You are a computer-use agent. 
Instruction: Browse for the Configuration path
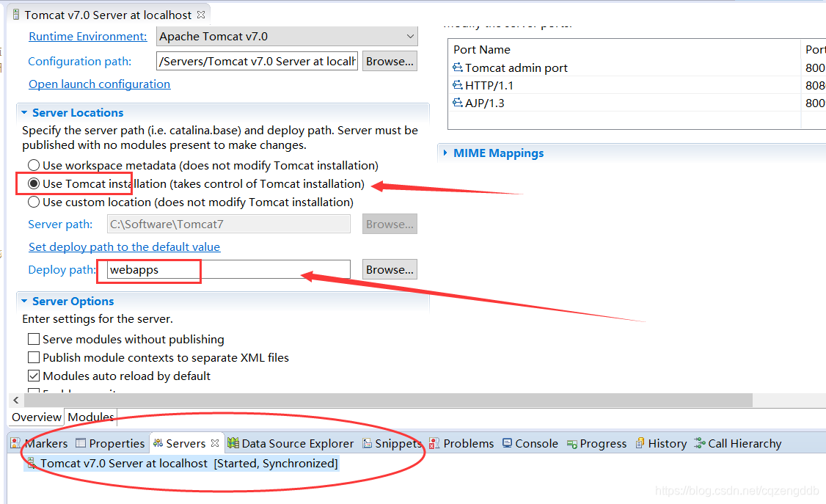point(390,61)
